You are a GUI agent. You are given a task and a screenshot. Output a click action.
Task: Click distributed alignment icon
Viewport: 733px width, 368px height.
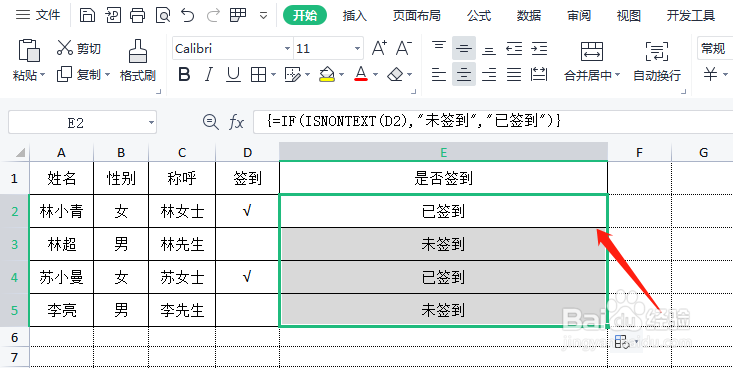539,74
